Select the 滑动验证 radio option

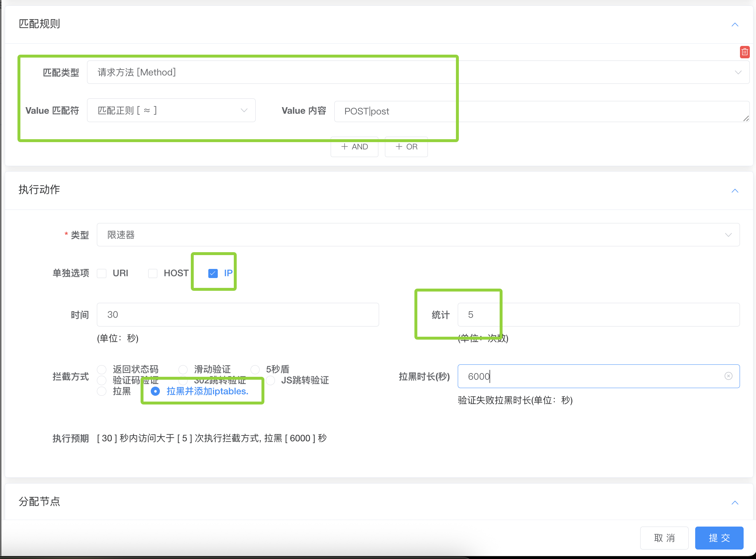pyautogui.click(x=183, y=370)
